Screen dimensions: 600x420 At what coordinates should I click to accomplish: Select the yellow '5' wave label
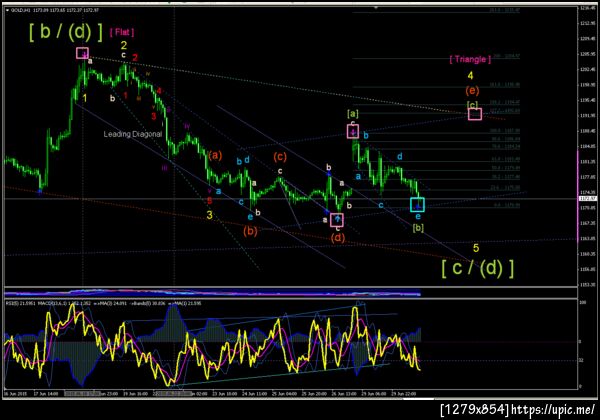(x=476, y=248)
